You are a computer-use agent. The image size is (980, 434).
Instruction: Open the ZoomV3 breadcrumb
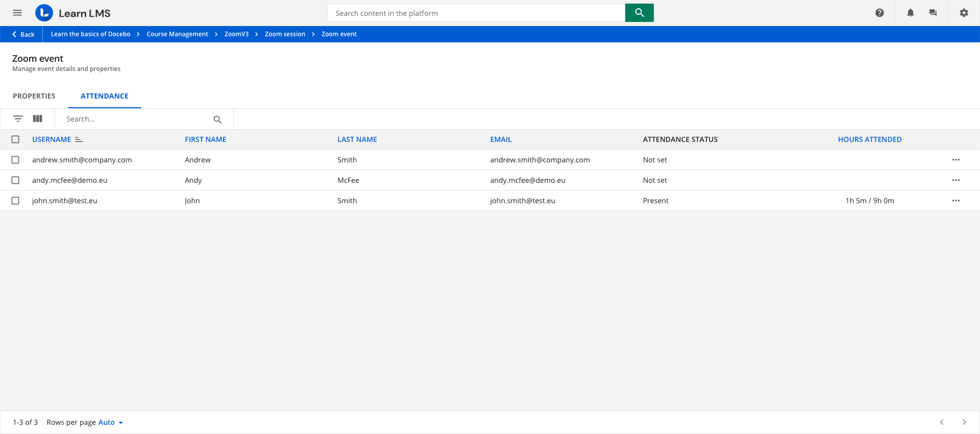pos(236,34)
